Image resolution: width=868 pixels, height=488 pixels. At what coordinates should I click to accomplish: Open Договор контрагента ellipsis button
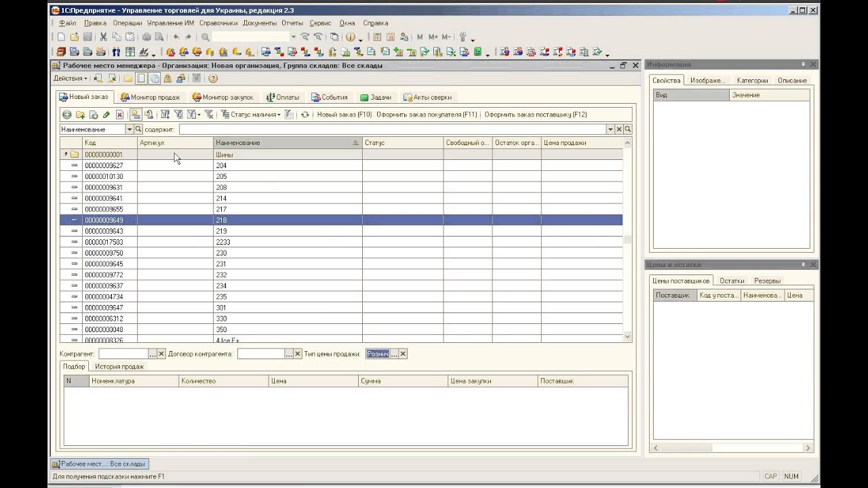(x=290, y=354)
